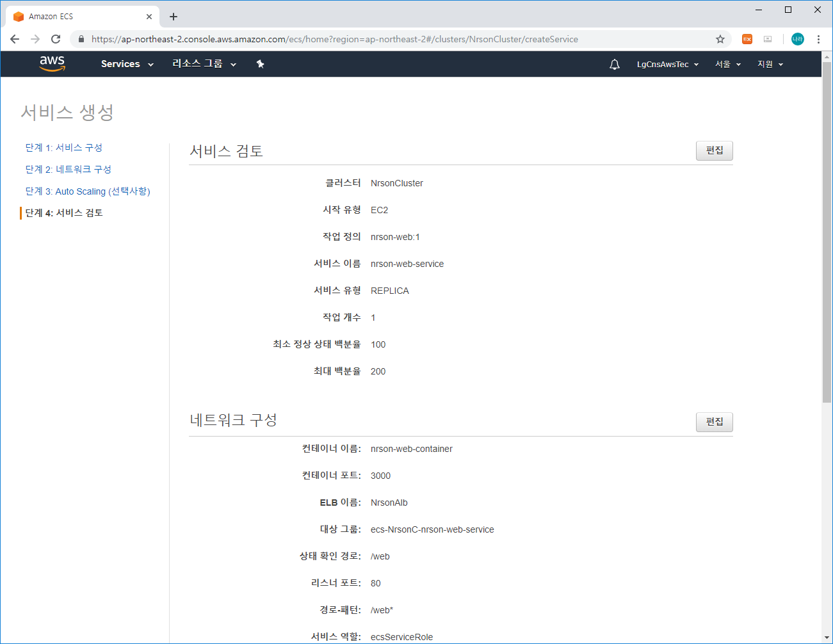Click 편집 button for 네트워크 구성 section
833x644 pixels.
point(715,422)
